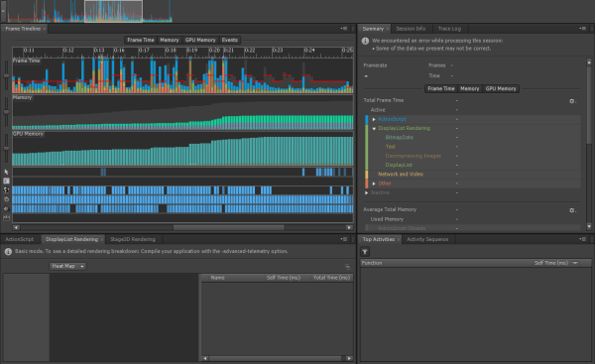The image size is (595, 364).
Task: Select the Top Activities tab
Action: [379, 239]
